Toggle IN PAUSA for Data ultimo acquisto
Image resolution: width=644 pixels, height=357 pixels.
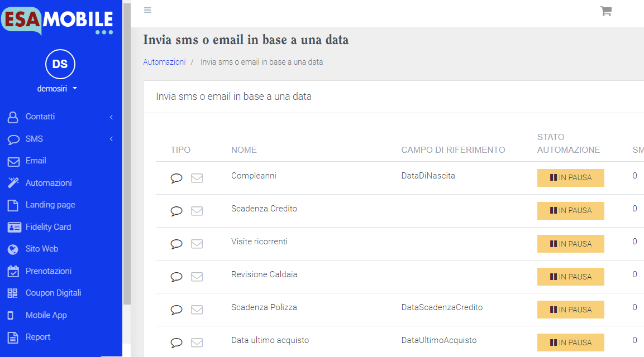570,342
